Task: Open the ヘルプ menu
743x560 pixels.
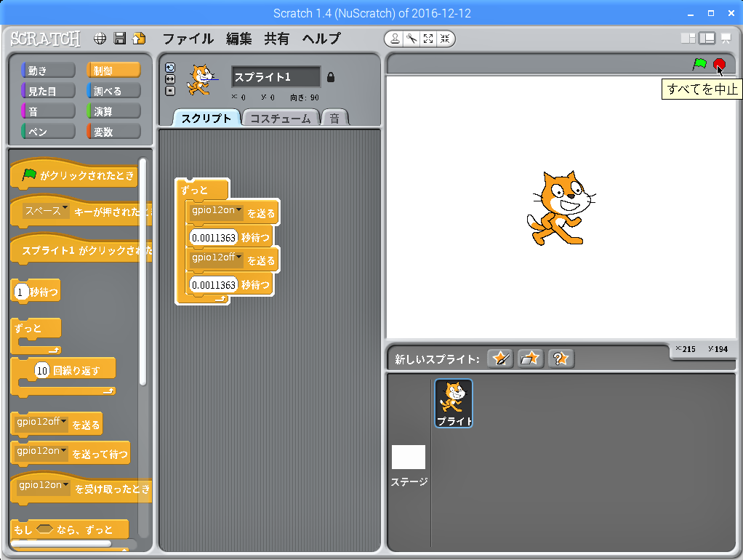Action: click(322, 39)
